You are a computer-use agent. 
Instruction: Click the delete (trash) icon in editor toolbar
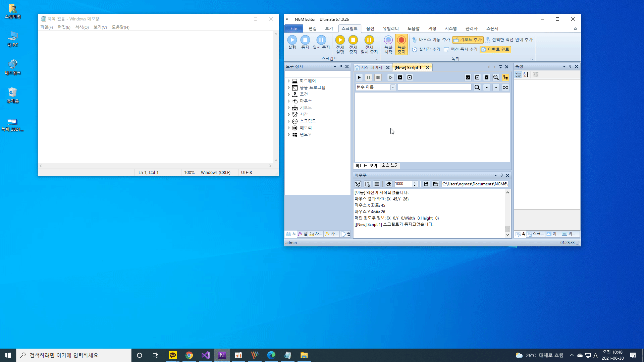pos(487,77)
